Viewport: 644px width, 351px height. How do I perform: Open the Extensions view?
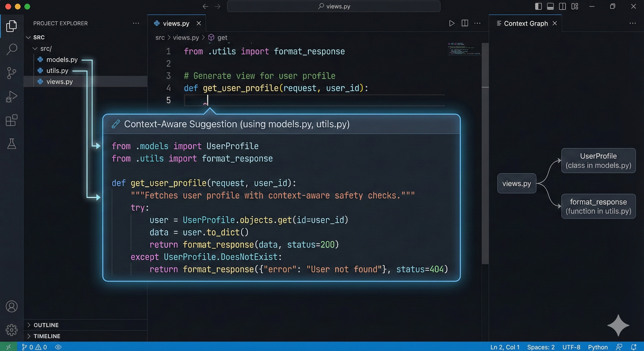11,120
